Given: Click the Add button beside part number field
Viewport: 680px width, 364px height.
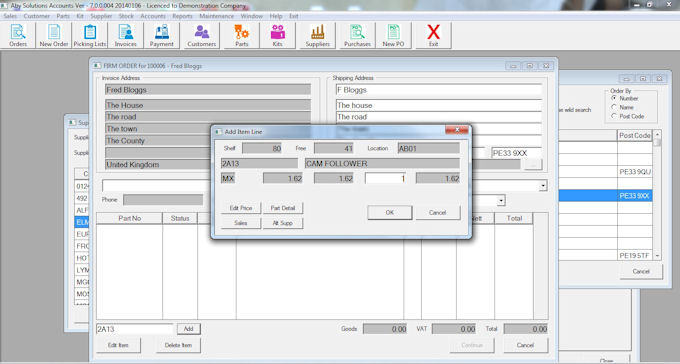Looking at the screenshot, I should click(x=189, y=329).
